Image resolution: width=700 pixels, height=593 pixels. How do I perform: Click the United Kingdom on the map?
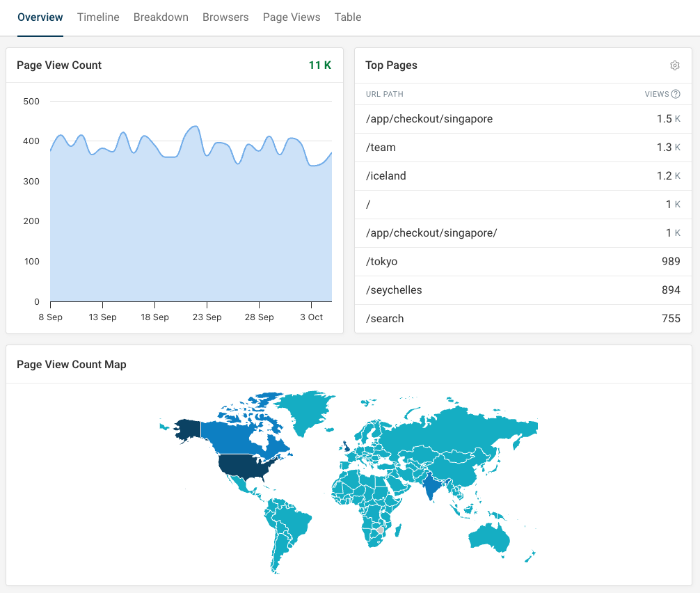[x=347, y=446]
